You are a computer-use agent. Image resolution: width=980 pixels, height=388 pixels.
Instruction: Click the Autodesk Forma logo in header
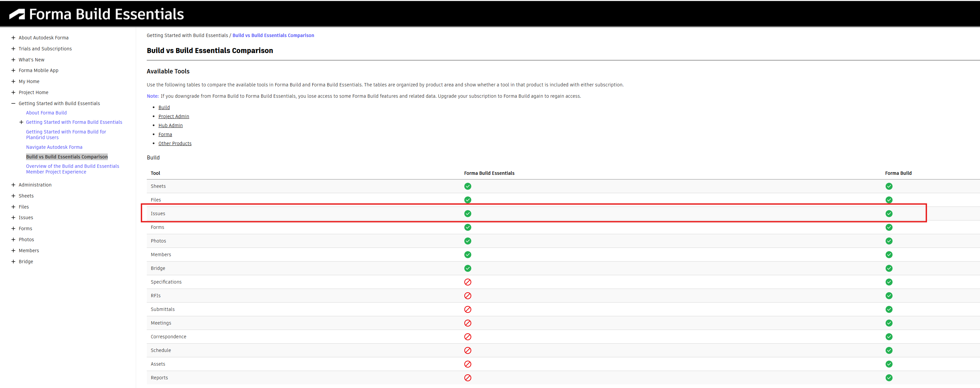click(17, 14)
